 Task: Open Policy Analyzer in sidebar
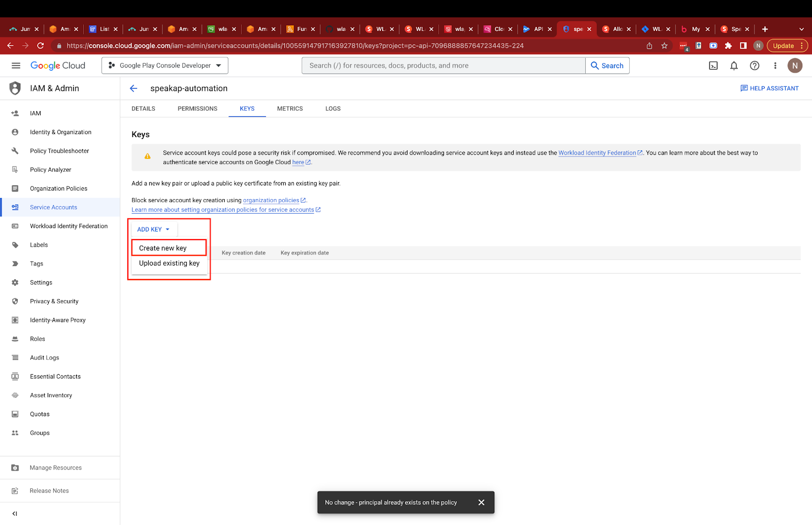[x=60, y=170]
